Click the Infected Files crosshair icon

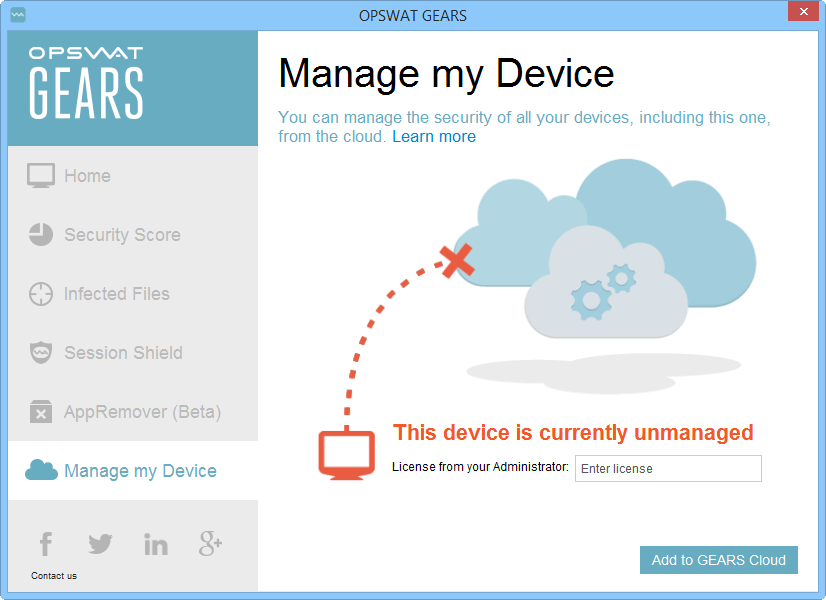[41, 294]
